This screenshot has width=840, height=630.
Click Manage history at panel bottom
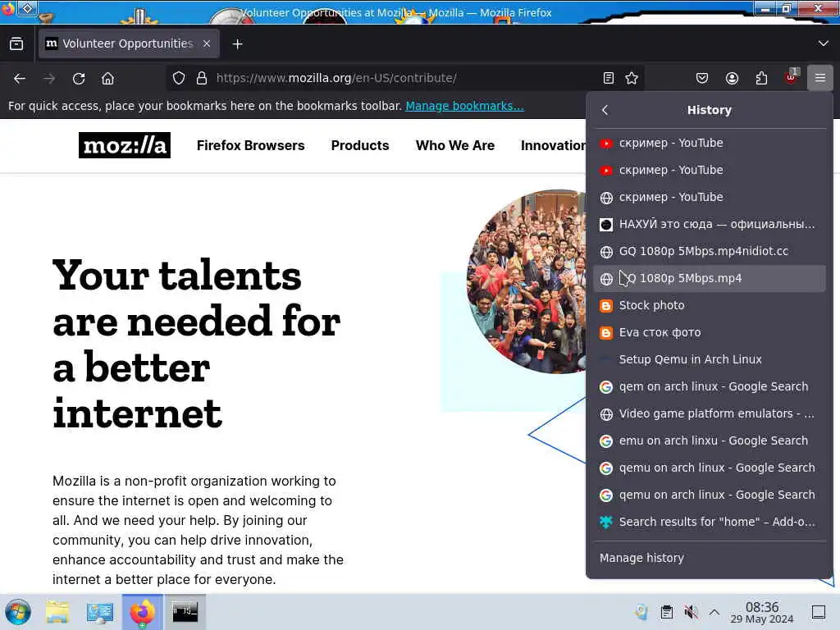click(710, 558)
